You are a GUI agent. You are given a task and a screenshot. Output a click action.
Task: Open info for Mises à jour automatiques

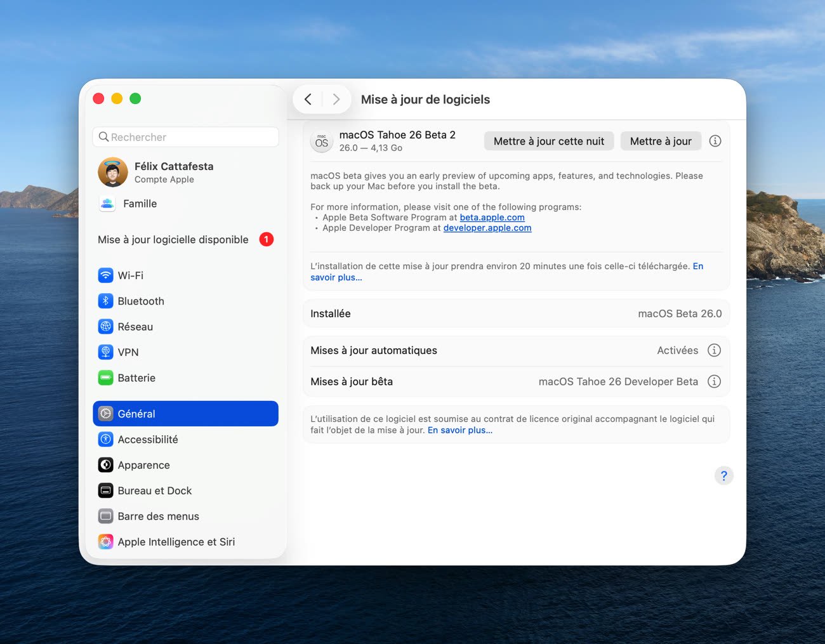coord(714,350)
